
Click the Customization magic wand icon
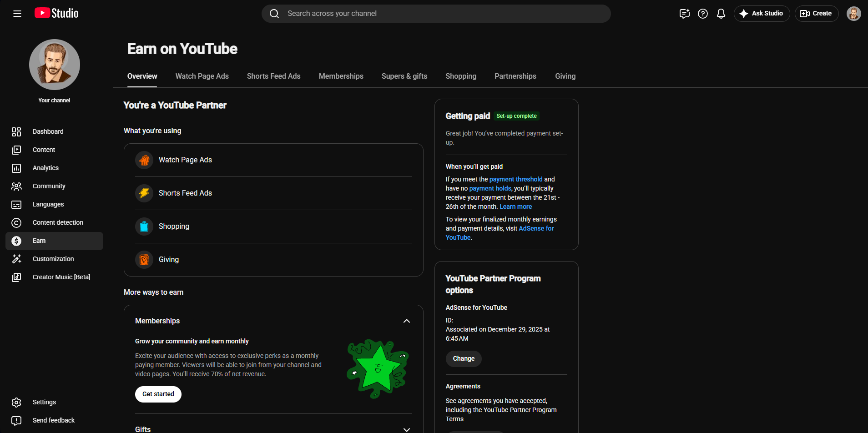click(16, 259)
